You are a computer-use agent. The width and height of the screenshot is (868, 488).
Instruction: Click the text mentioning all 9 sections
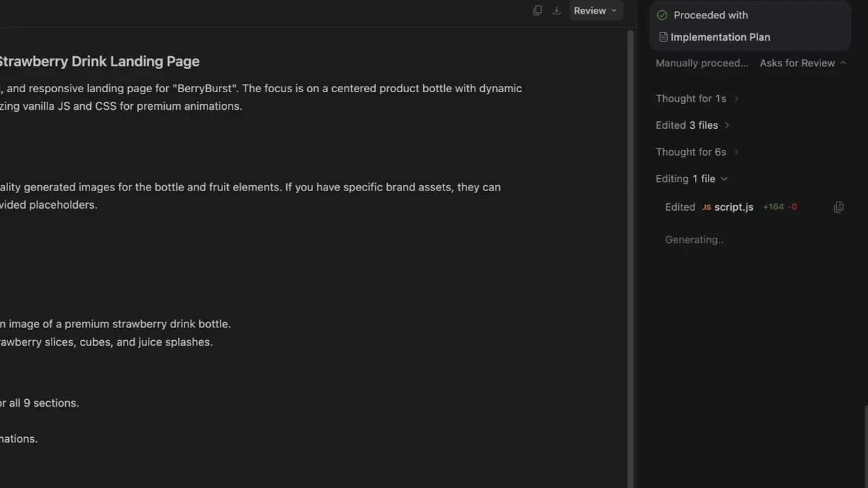[x=39, y=403]
